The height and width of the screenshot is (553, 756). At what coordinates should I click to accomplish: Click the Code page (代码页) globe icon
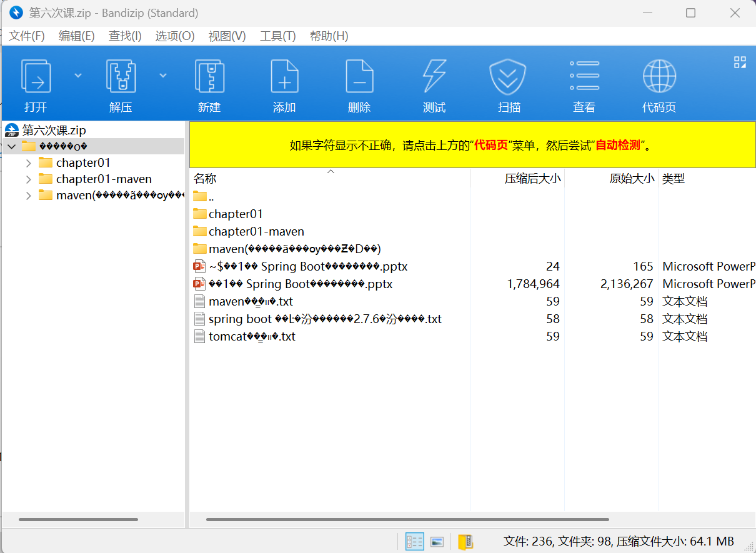coord(659,76)
